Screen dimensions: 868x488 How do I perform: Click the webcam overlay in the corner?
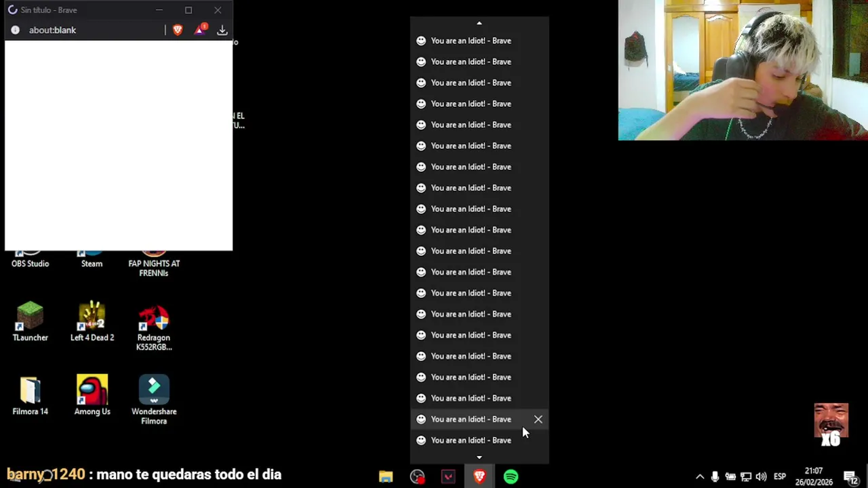point(743,70)
